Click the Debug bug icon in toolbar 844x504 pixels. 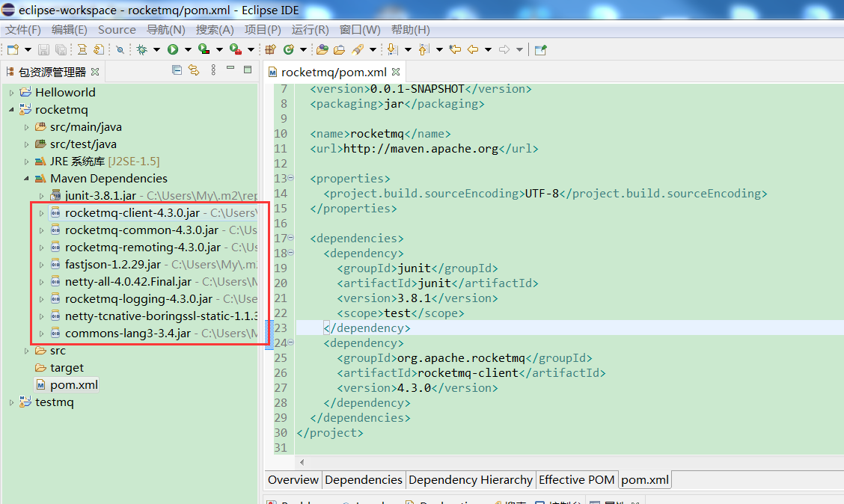pyautogui.click(x=141, y=49)
